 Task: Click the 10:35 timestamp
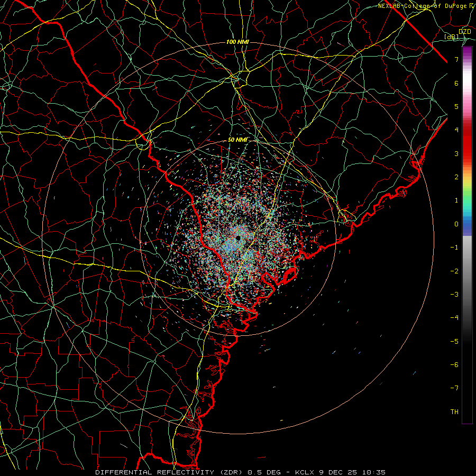[374, 472]
